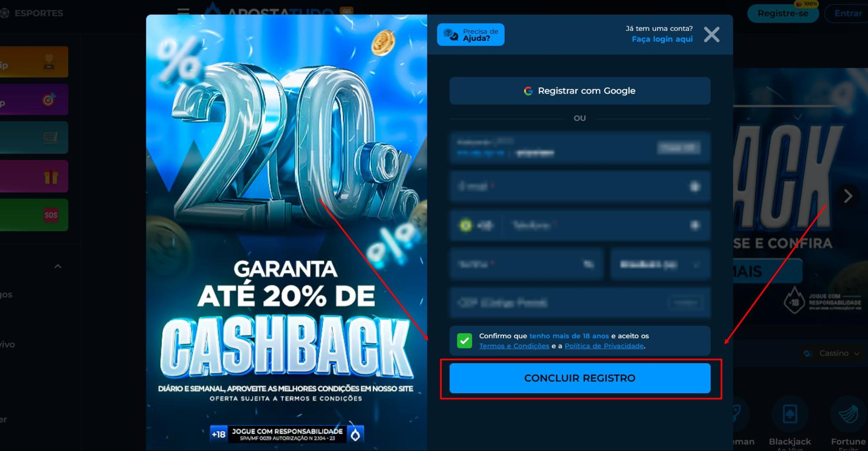The image size is (868, 451).
Task: Open the currency dropdown beside password
Action: click(x=660, y=264)
